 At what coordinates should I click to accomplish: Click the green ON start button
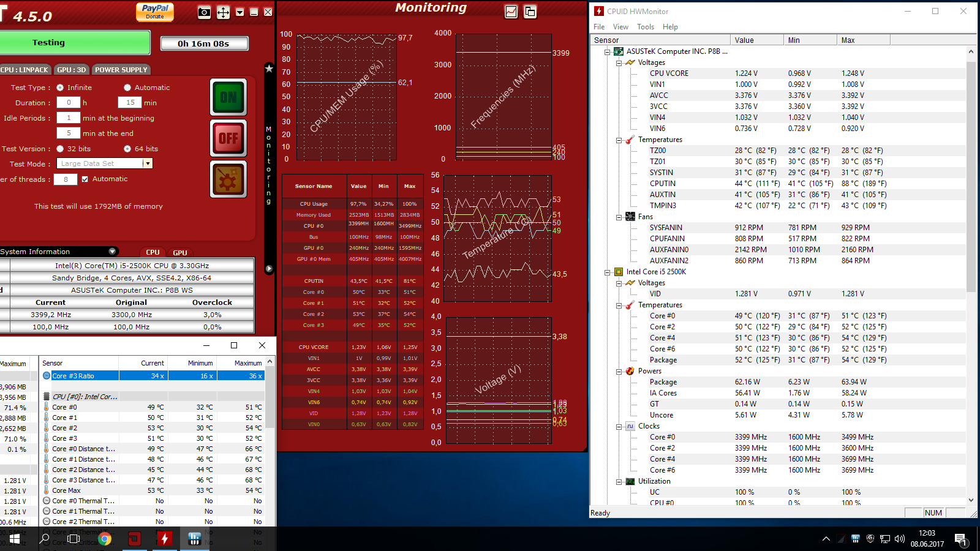point(228,97)
